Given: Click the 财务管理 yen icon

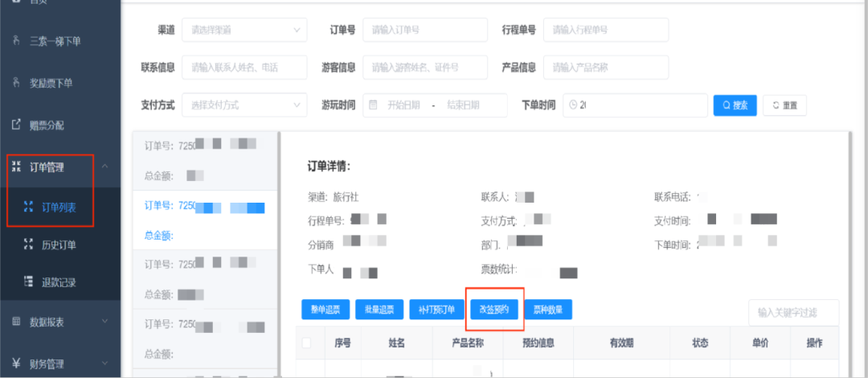Looking at the screenshot, I should [x=16, y=364].
